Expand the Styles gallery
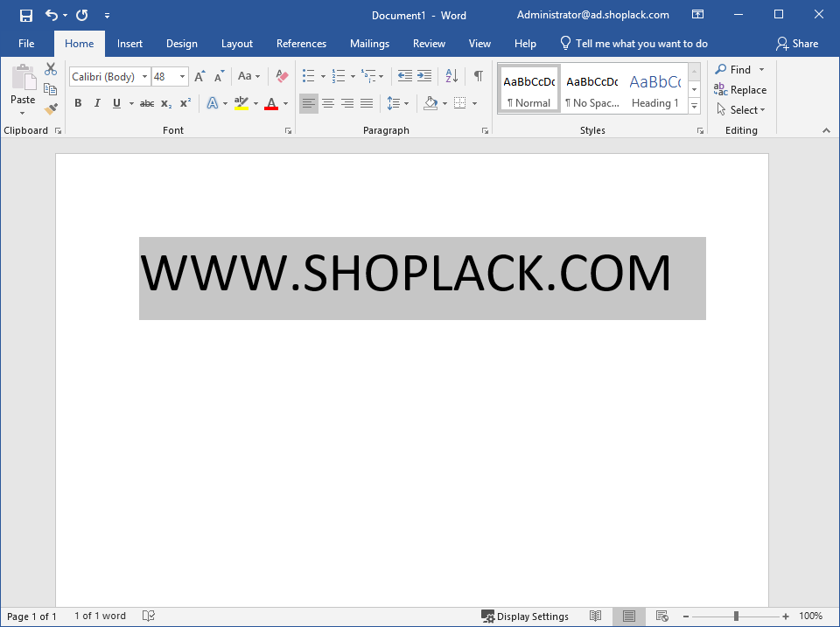 point(694,106)
